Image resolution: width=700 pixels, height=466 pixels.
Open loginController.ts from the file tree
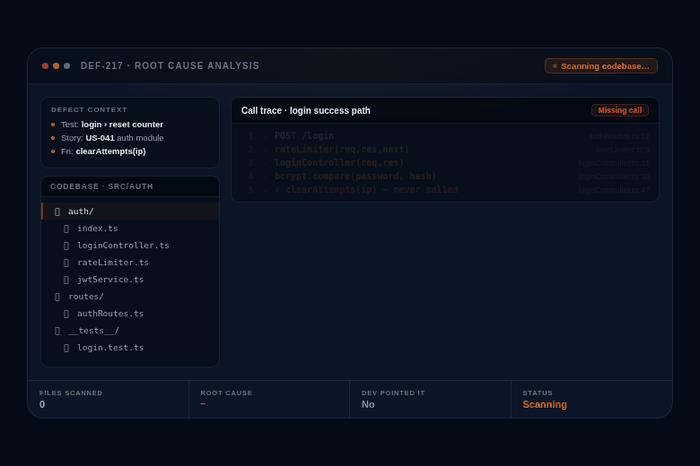(x=123, y=246)
